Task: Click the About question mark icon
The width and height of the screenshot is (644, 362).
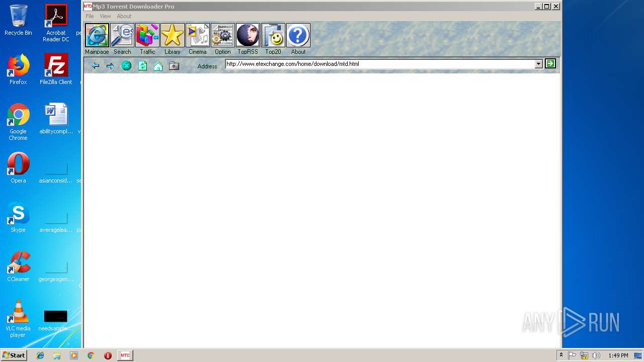Action: pos(298,35)
